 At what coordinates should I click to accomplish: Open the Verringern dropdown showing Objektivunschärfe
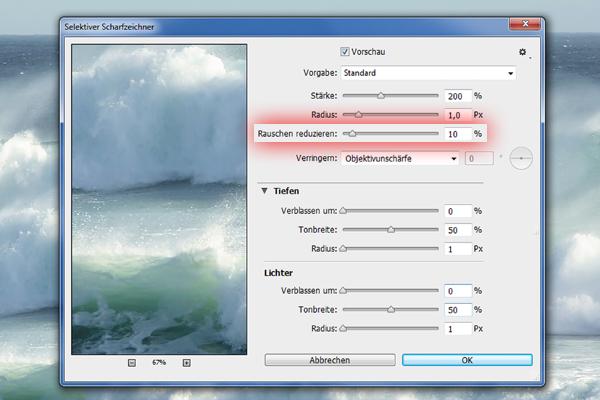(x=400, y=158)
